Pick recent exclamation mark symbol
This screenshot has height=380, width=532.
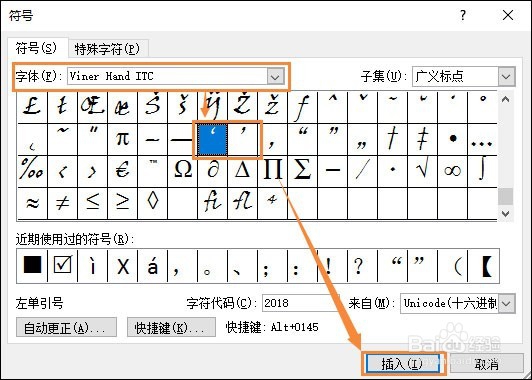click(x=332, y=266)
